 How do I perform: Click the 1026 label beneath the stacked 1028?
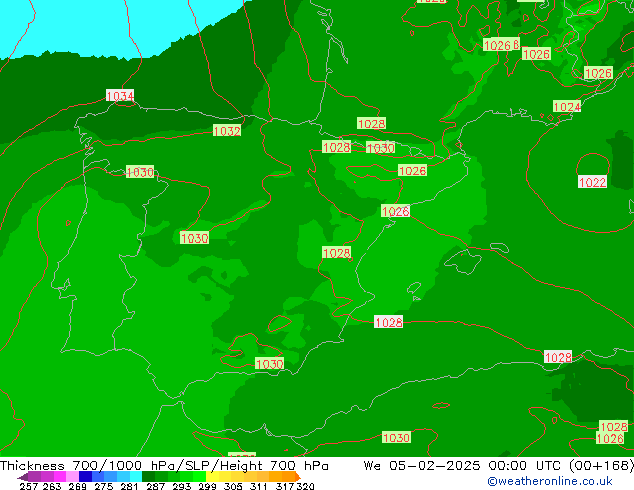(x=610, y=439)
